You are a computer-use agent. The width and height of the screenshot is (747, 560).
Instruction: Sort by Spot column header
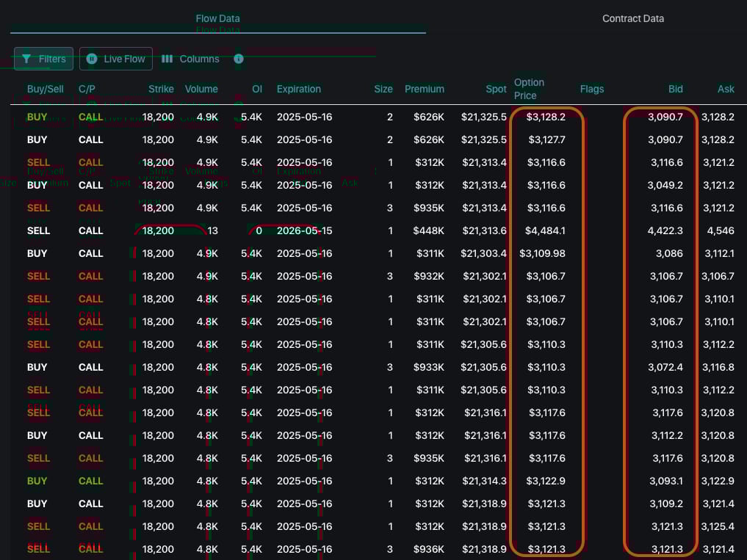point(496,89)
